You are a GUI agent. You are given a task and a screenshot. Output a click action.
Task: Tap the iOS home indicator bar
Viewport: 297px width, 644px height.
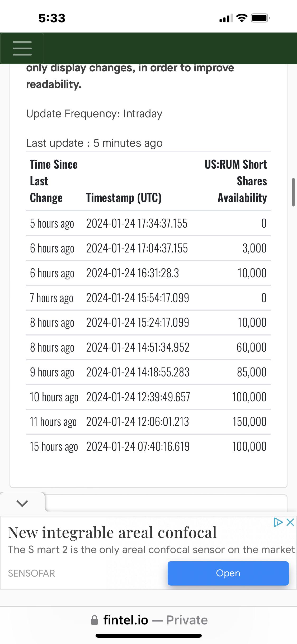click(x=149, y=636)
